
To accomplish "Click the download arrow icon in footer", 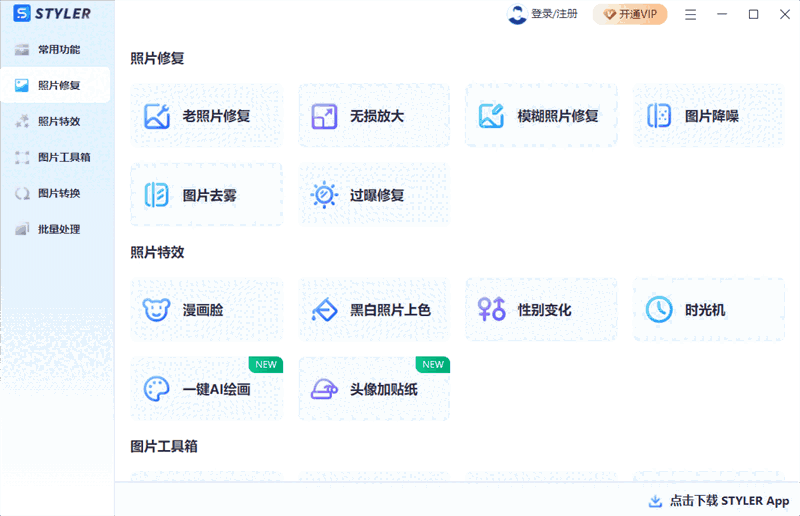I will pyautogui.click(x=655, y=501).
